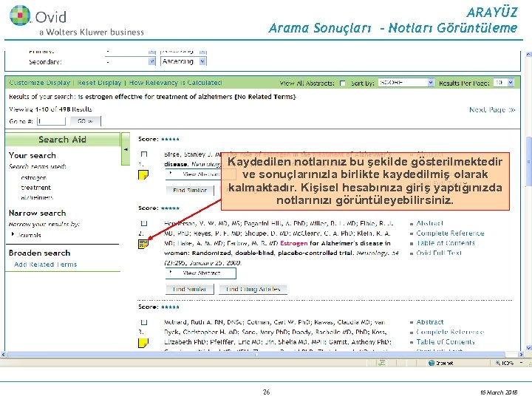Open How Relevancy is Calculated link
This screenshot has width=532, height=399.
175,83
